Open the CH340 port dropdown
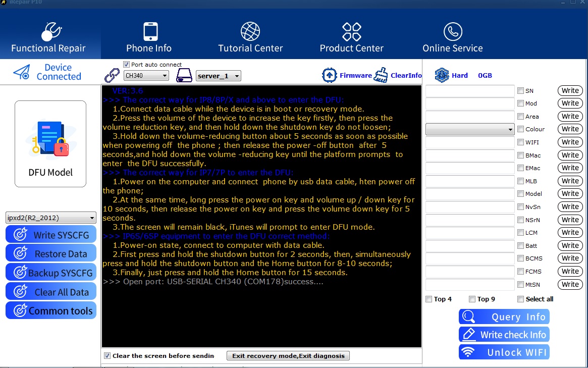The image size is (588, 368). [x=146, y=76]
